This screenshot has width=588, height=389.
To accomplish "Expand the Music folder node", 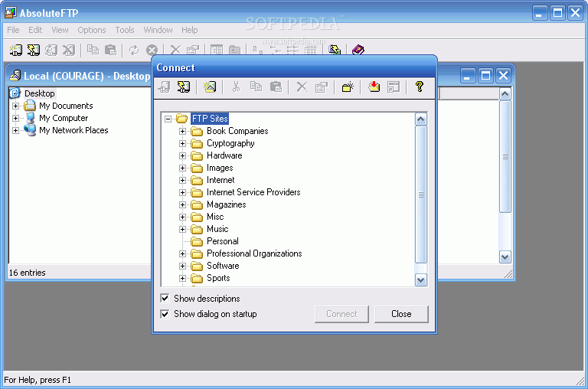I will 183,229.
